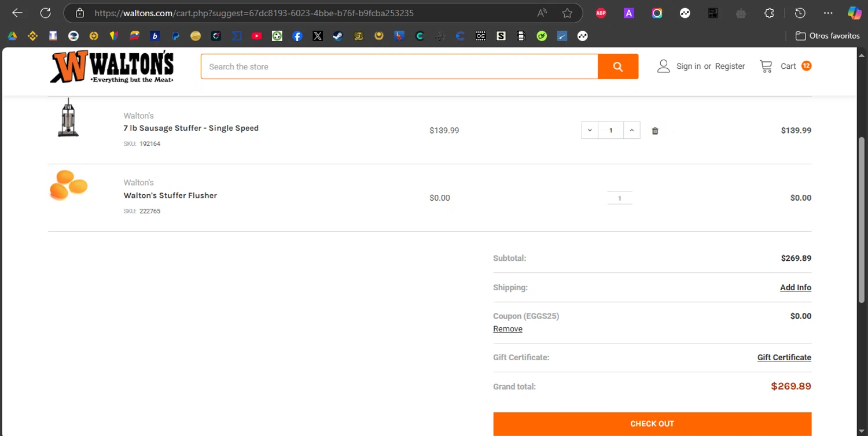Open the Steam bookmark
This screenshot has height=436, width=868.
pos(338,36)
